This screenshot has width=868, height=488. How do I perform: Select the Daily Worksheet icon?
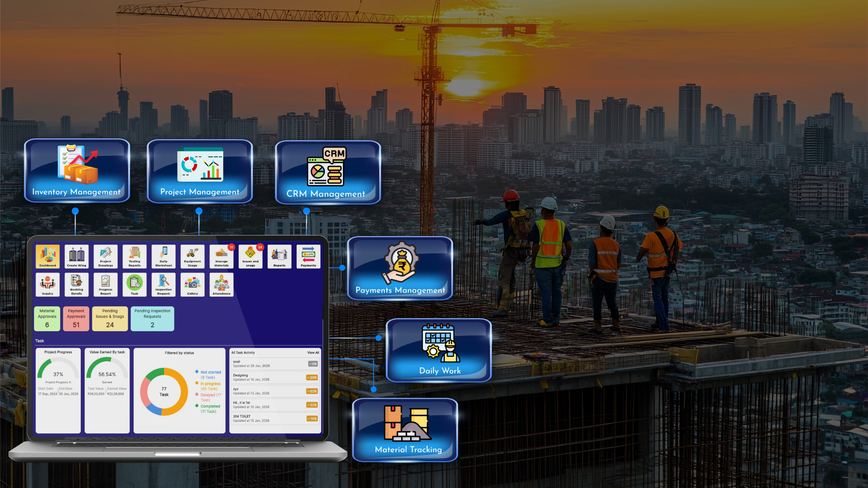pos(163,256)
